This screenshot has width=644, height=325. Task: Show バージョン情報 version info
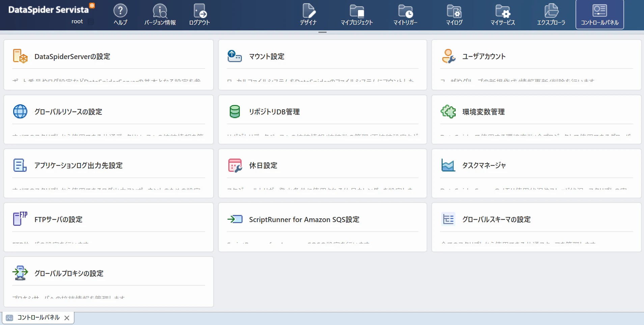click(x=160, y=15)
